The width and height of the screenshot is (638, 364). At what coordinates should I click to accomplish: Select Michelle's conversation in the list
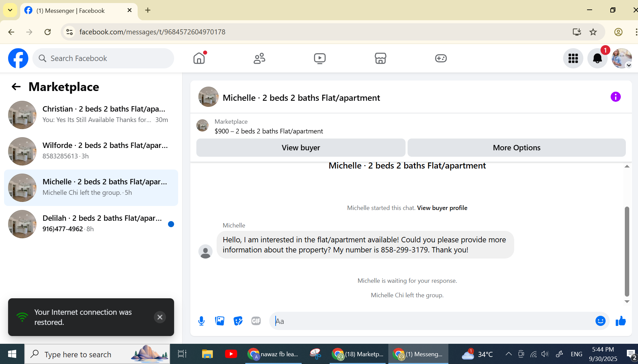[91, 188]
